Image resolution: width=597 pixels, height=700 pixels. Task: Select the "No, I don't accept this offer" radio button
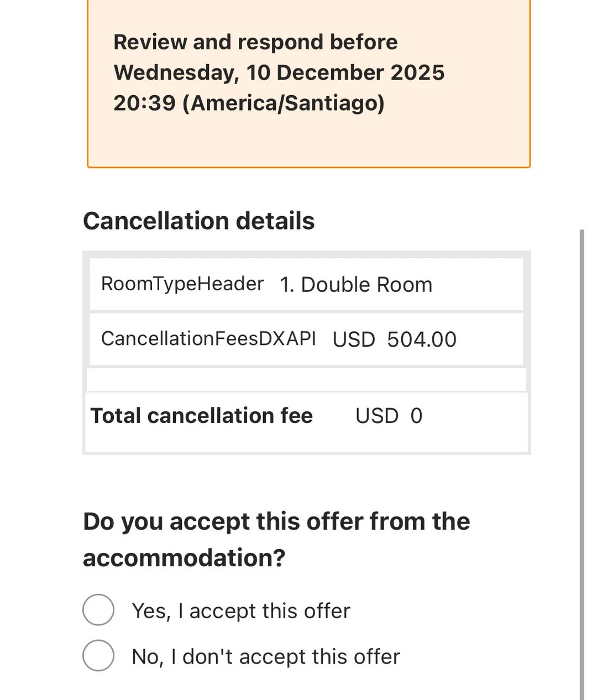pyautogui.click(x=98, y=656)
